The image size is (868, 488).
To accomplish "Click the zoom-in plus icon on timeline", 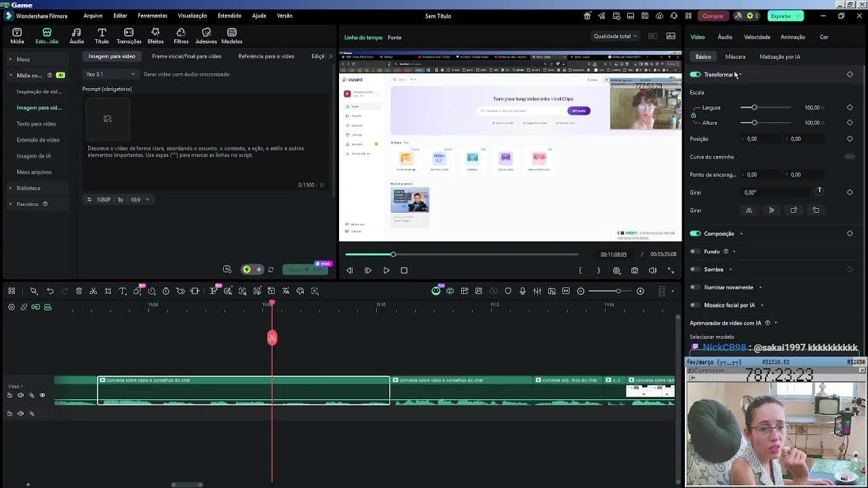I will pyautogui.click(x=640, y=291).
